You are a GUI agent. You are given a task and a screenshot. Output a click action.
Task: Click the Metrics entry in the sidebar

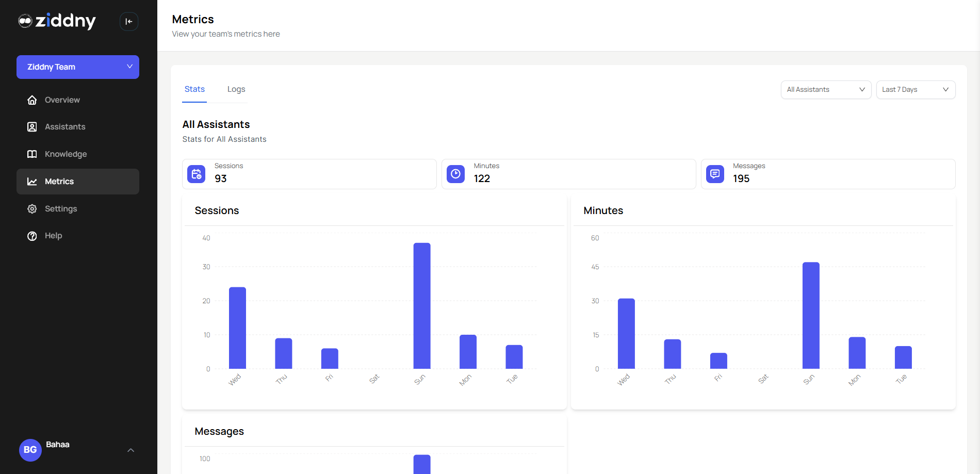pos(59,181)
